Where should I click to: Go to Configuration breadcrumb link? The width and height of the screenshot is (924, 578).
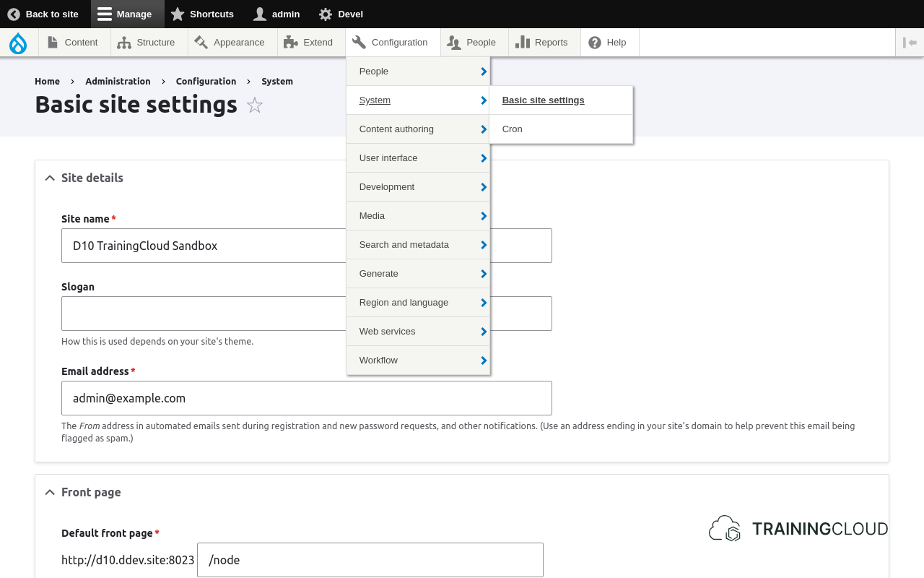click(206, 81)
